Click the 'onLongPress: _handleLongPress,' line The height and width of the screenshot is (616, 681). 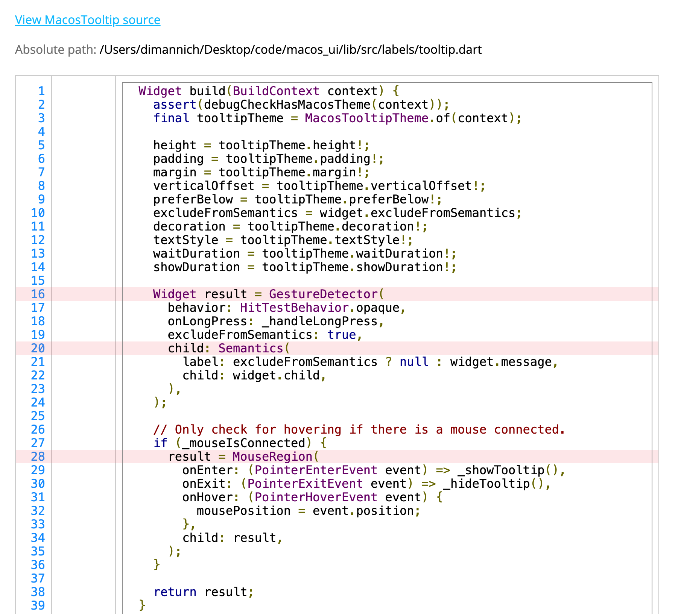[x=276, y=321]
